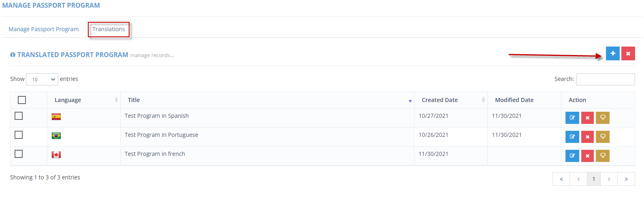Focus the Search input field
644x200 pixels.
(x=606, y=79)
